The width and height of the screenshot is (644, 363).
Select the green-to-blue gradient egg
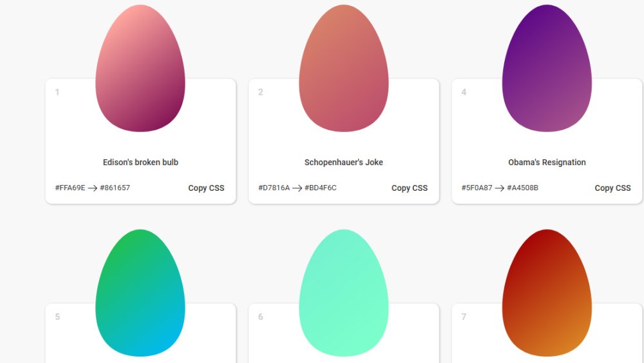click(x=140, y=293)
